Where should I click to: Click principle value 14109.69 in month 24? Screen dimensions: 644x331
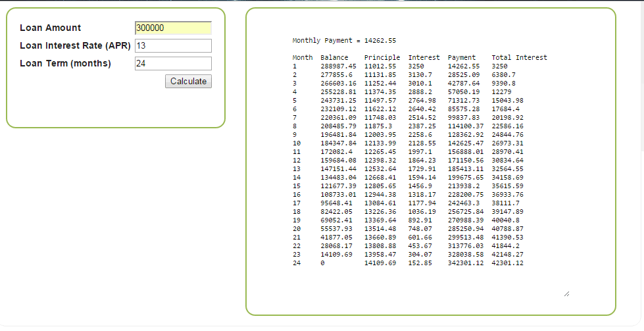(x=380, y=263)
